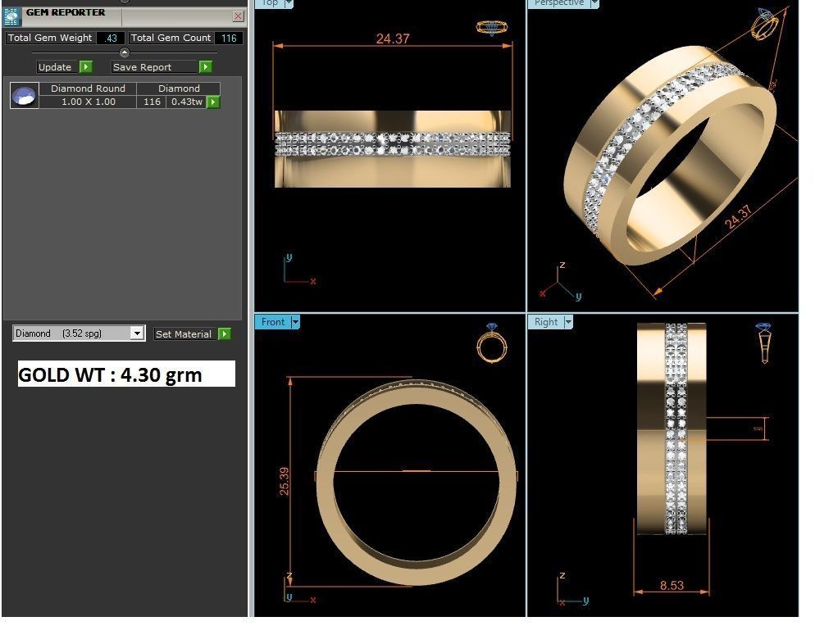
Task: Click the green arrow beside Set Material
Action: point(225,333)
